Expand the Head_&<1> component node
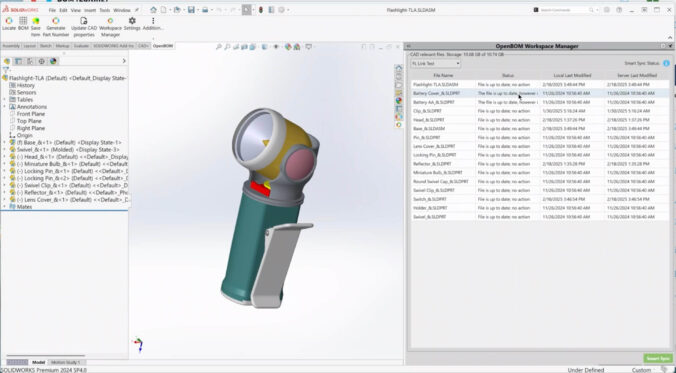This screenshot has width=676, height=373. (5, 157)
